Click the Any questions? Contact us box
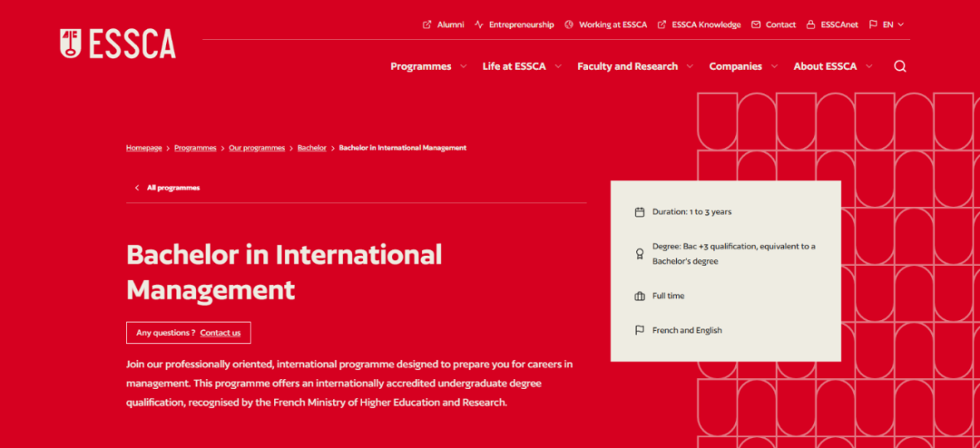This screenshot has height=448, width=980. pyautogui.click(x=188, y=333)
